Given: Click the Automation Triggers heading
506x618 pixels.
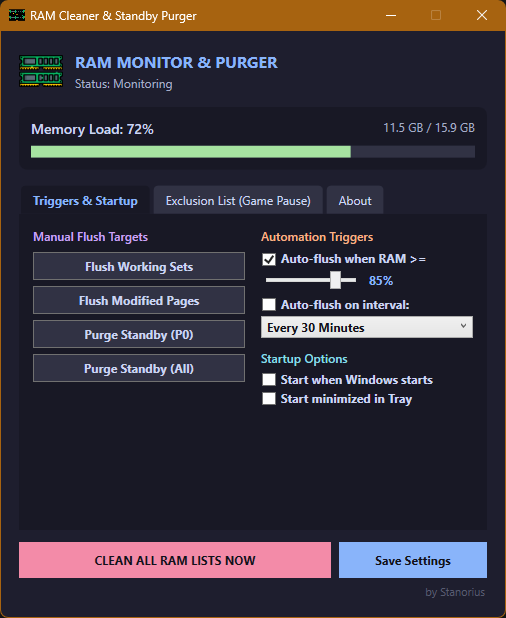Looking at the screenshot, I should (x=317, y=237).
